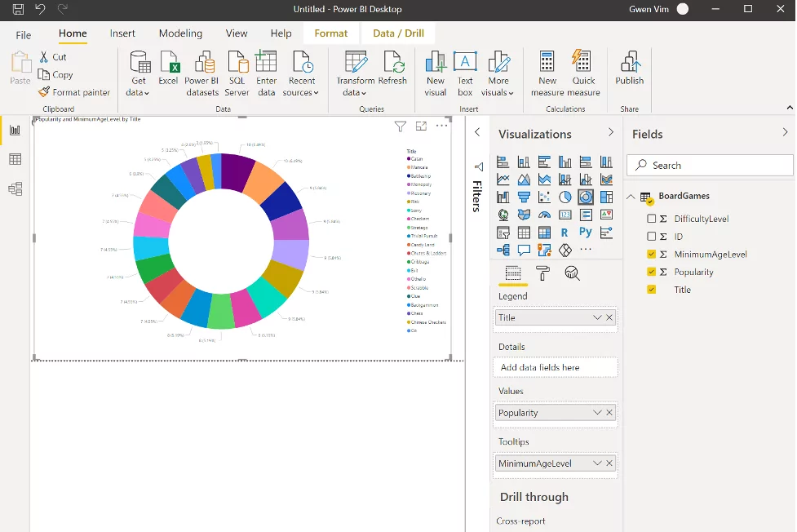Switch to Data view in left sidebar
Image resolution: width=797 pixels, height=532 pixels.
tap(15, 159)
